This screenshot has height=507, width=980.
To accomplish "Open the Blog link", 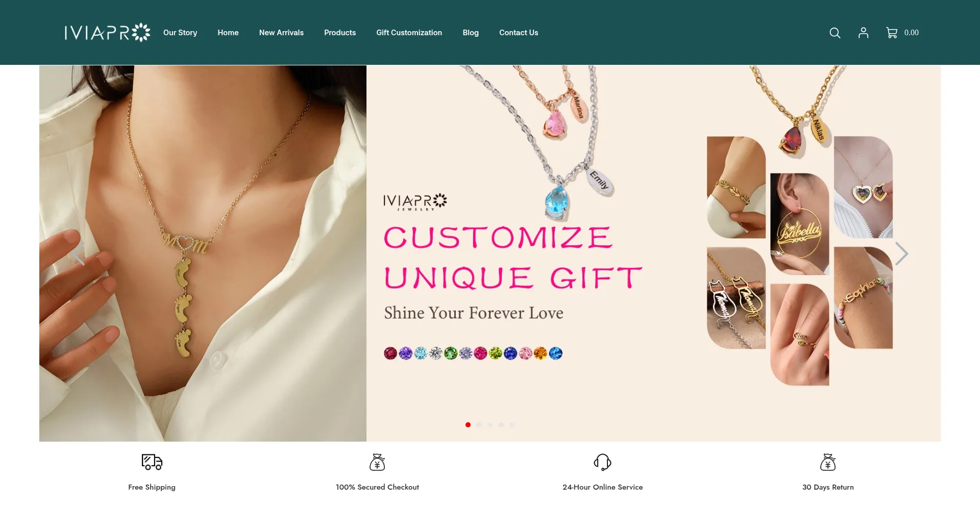I will coord(471,33).
